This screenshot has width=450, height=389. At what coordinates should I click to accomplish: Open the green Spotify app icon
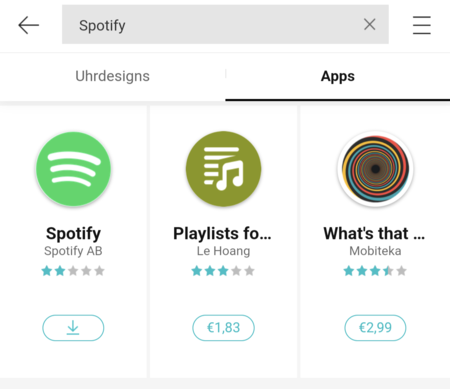(x=73, y=169)
